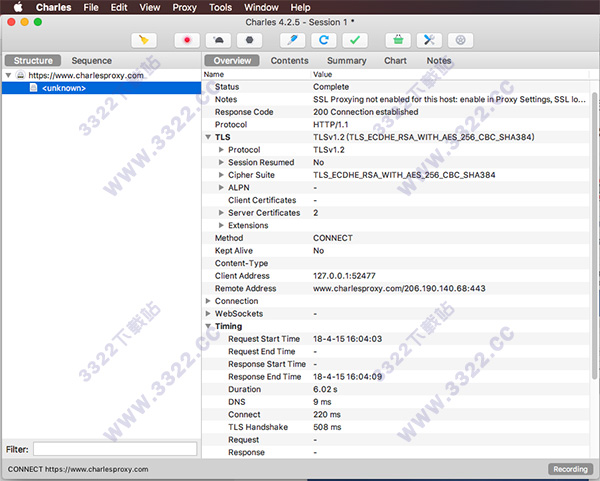
Task: Click the lock icon of charlesproxy.com host
Action: tap(21, 75)
